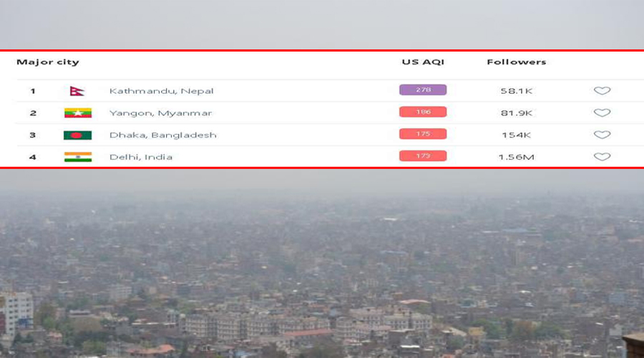Click the red 173 AQI badge
This screenshot has width=644, height=358.
click(x=423, y=156)
